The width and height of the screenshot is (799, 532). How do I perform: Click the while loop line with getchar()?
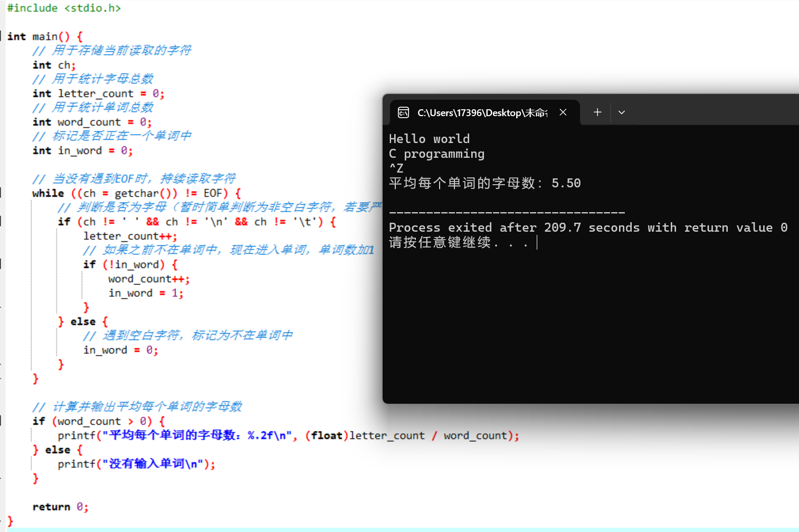(x=136, y=193)
